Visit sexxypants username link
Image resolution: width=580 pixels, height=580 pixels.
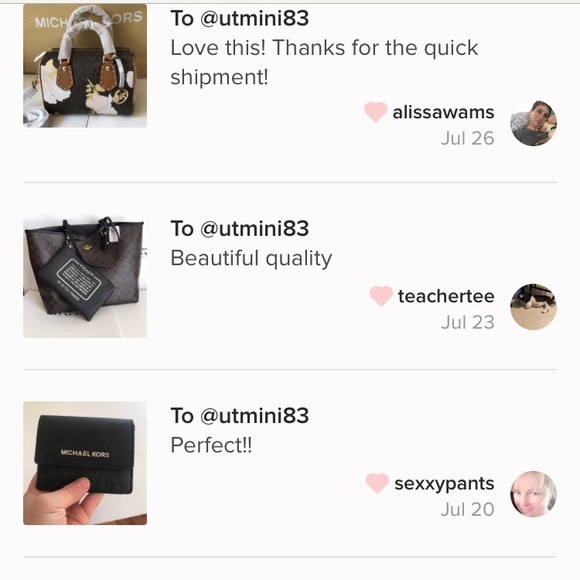coord(444,484)
